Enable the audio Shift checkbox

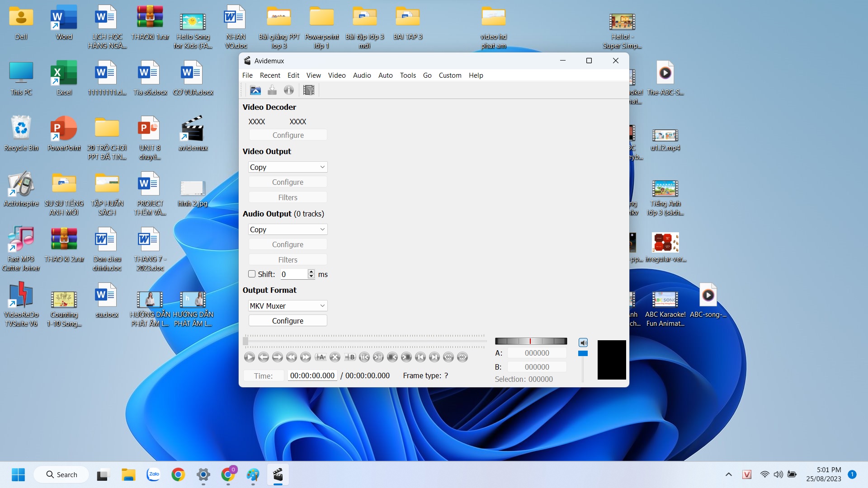pos(252,274)
